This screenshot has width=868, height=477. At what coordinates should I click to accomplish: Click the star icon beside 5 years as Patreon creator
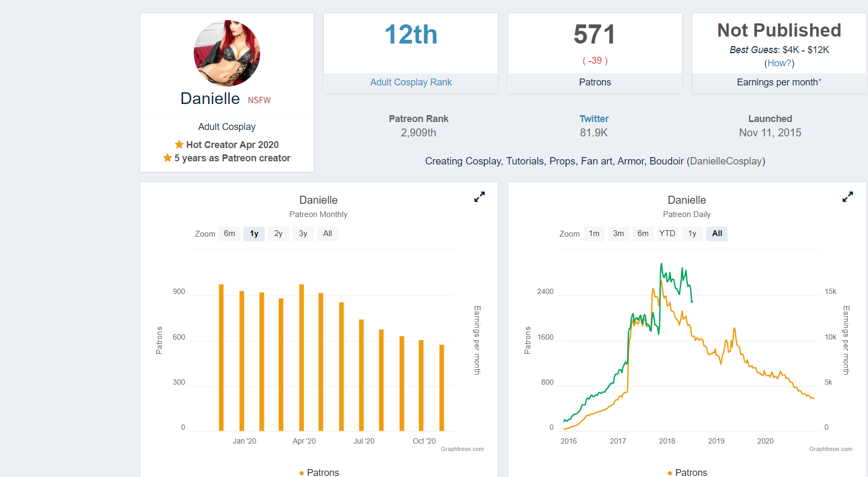[168, 158]
